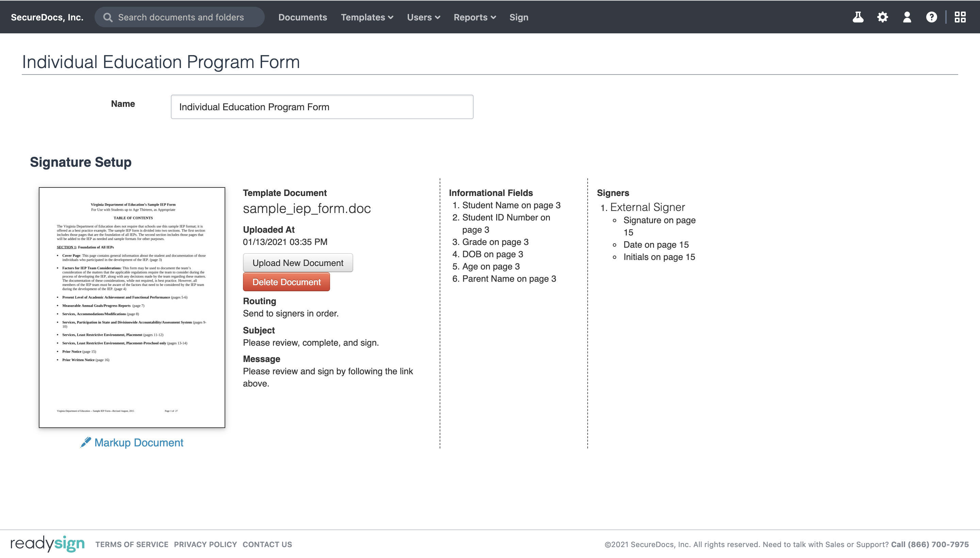Open the lab flask icon in the top bar

coord(858,17)
